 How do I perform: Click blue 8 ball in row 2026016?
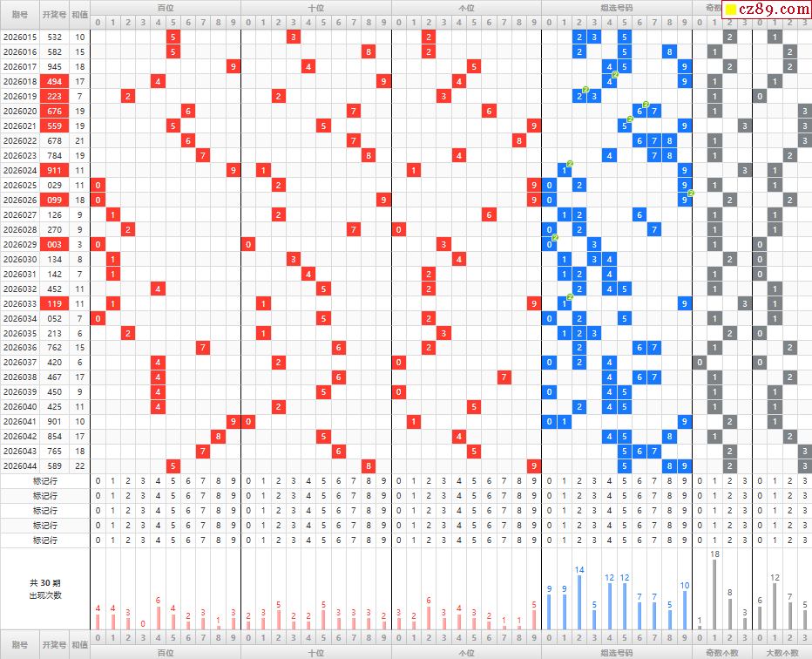[669, 51]
